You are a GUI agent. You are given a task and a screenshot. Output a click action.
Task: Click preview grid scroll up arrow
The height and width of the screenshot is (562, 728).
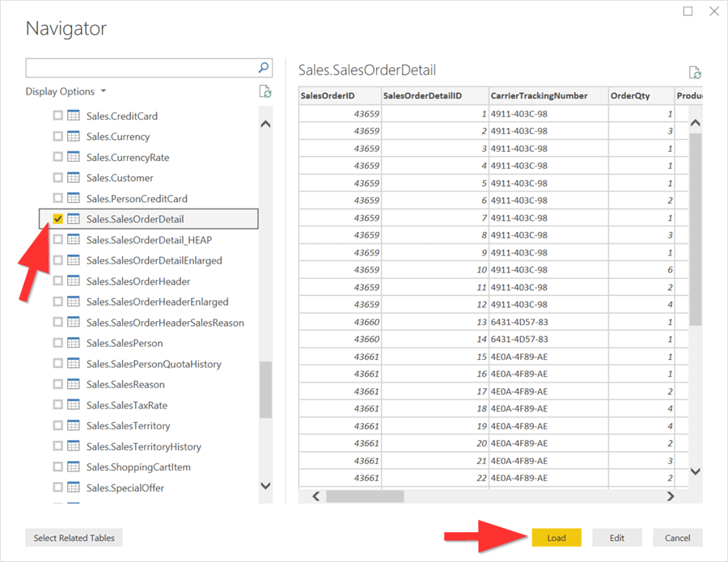pyautogui.click(x=695, y=123)
